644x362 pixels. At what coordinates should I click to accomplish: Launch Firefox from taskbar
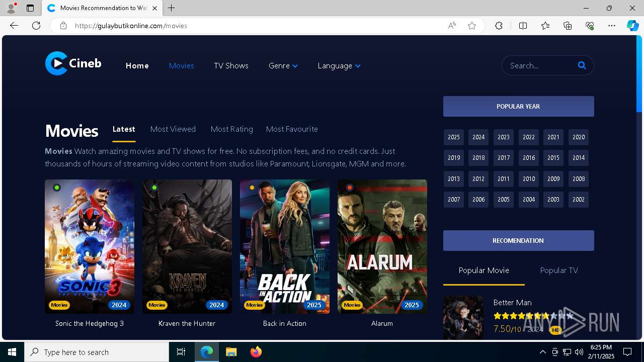tap(256, 352)
